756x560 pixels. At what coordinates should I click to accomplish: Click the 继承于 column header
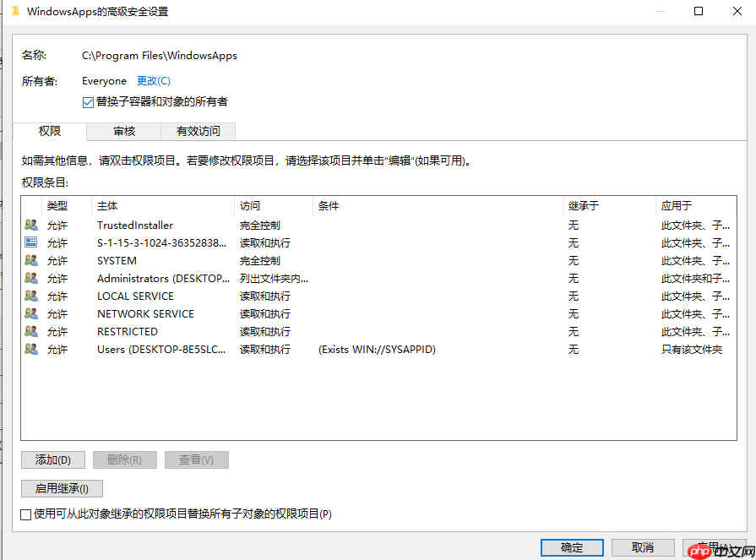(609, 206)
